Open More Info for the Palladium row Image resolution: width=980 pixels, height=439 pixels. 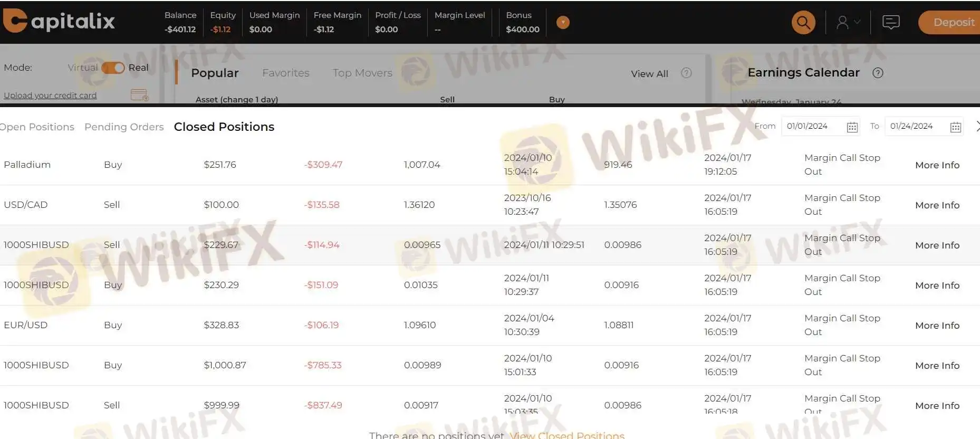tap(937, 165)
